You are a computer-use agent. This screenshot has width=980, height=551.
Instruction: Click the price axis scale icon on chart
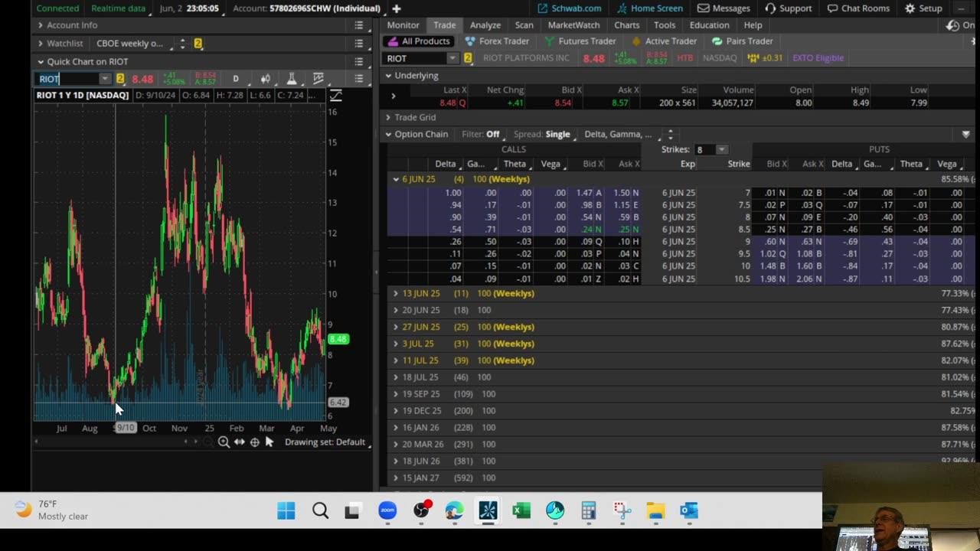pos(335,96)
